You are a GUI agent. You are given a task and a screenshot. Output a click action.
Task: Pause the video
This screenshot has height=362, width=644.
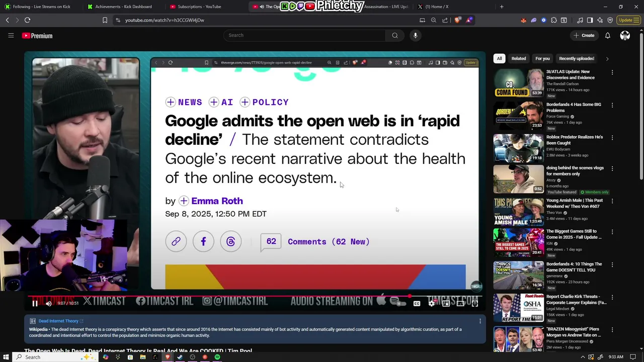35,303
